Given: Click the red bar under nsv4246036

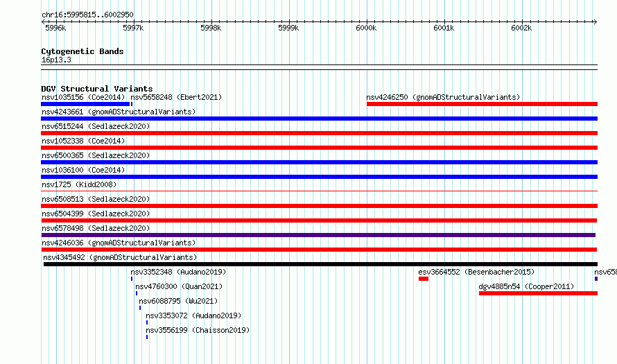Looking at the screenshot, I should click(x=319, y=250).
